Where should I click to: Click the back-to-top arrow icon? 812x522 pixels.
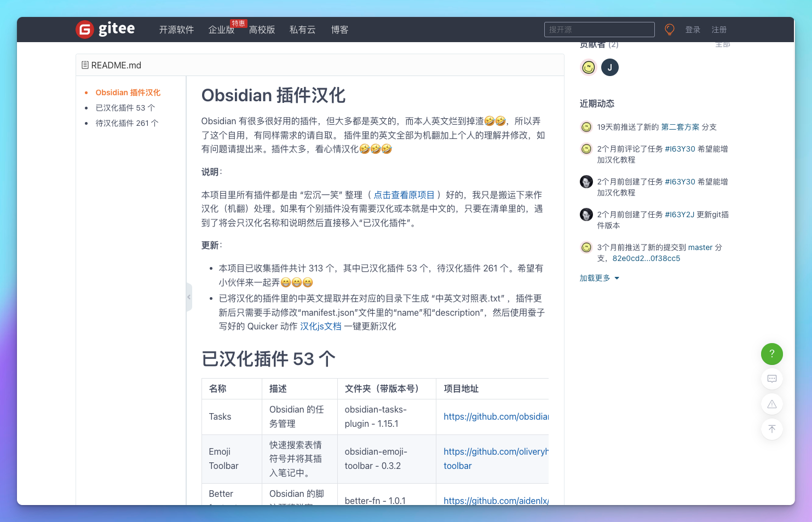(771, 429)
